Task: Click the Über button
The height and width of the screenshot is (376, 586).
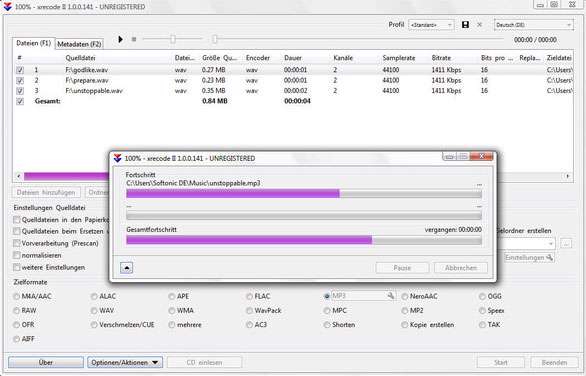Action: [x=46, y=362]
